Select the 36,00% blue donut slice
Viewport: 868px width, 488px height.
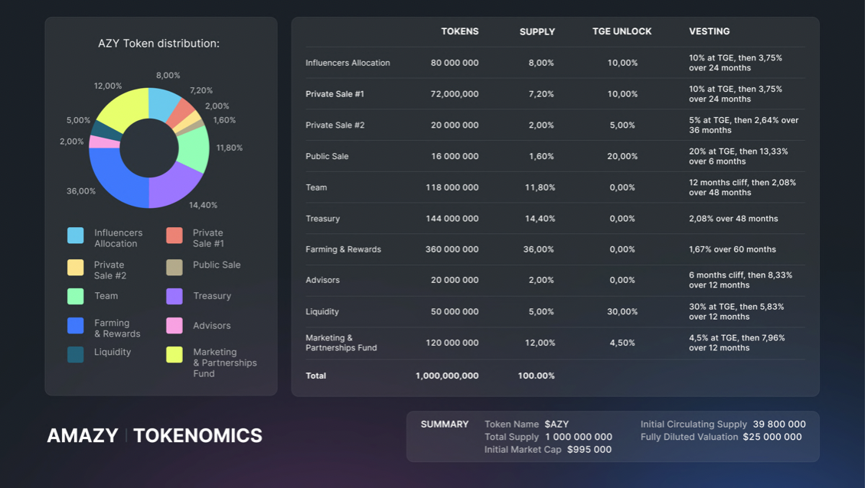pos(118,179)
